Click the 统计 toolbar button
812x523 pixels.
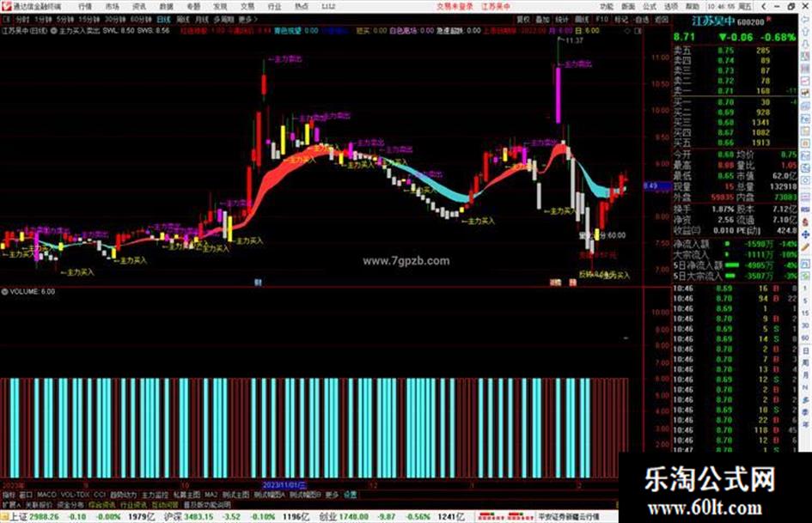click(x=562, y=19)
